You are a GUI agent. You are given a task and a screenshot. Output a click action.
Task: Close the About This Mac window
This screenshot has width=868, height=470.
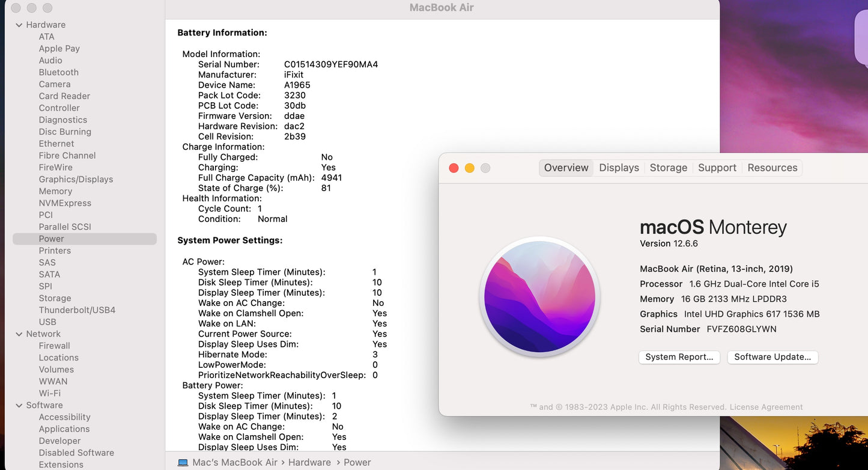[x=454, y=168]
